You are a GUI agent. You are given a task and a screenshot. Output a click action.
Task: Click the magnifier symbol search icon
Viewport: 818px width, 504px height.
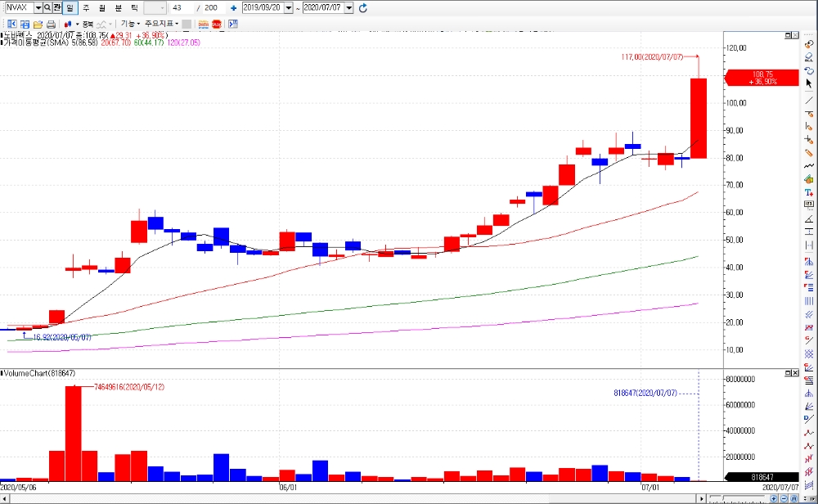click(47, 8)
